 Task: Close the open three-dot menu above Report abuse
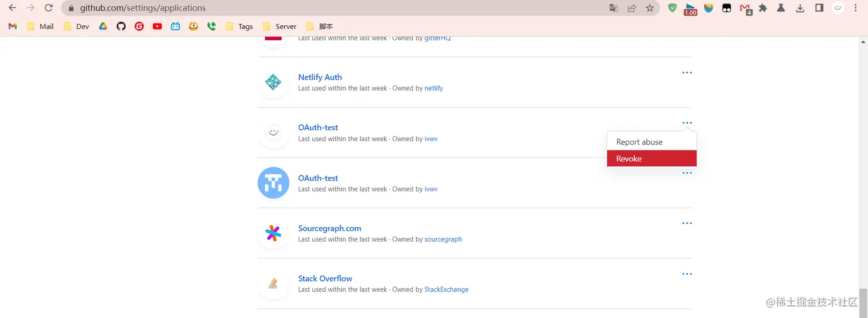point(687,123)
